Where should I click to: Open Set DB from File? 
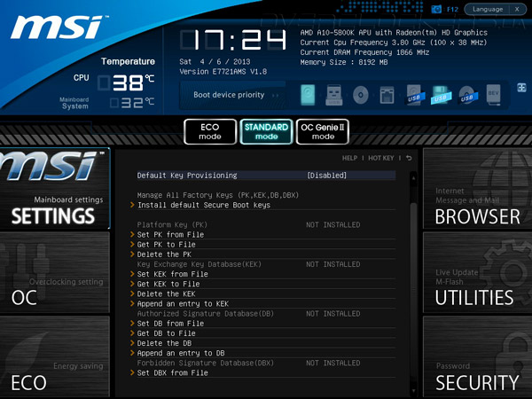pos(170,324)
